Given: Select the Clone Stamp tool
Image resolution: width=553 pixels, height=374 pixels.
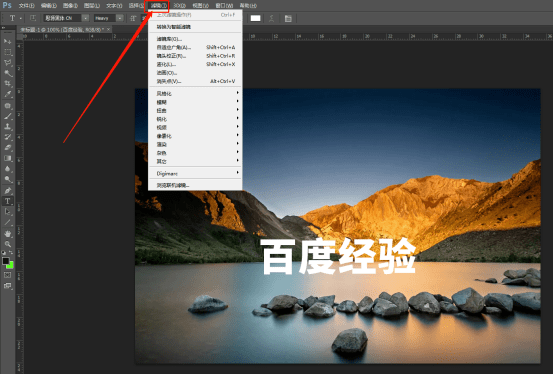Looking at the screenshot, I should (x=7, y=126).
